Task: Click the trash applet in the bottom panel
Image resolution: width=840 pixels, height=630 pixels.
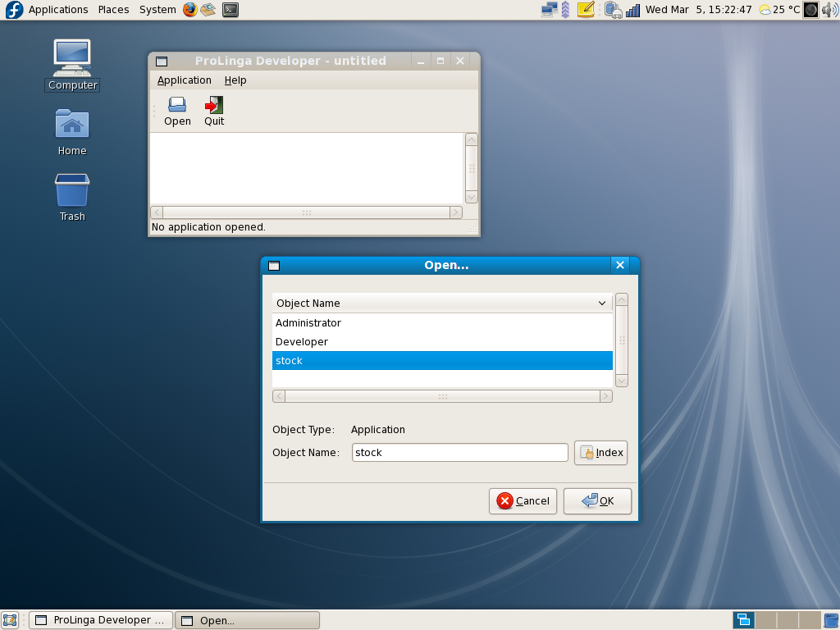Action: click(x=831, y=620)
